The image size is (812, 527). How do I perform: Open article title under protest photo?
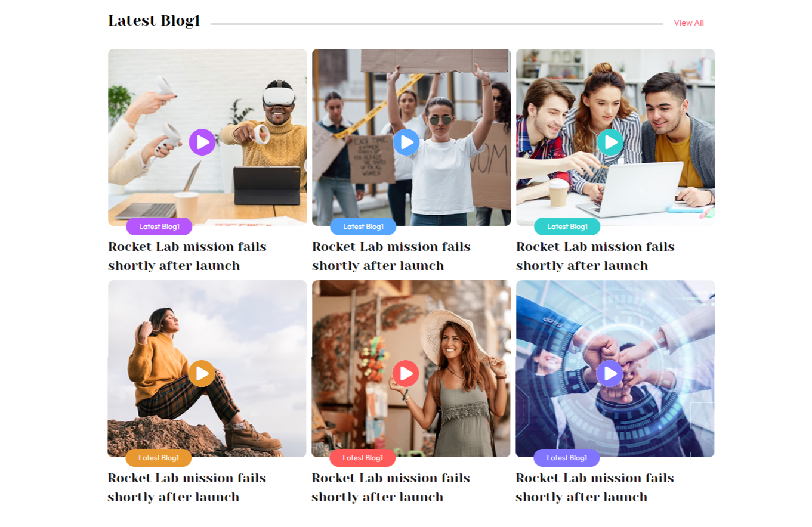pyautogui.click(x=391, y=256)
